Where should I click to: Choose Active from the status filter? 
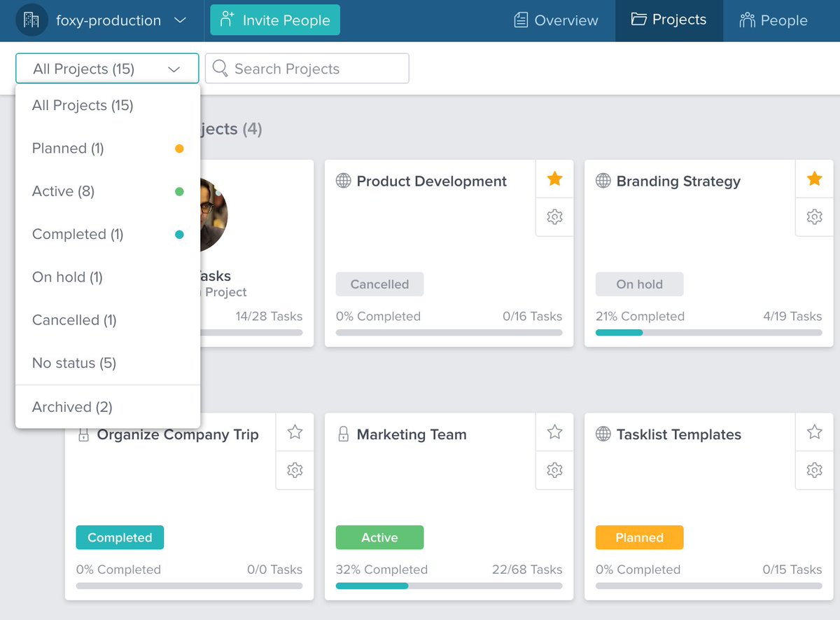pos(62,191)
